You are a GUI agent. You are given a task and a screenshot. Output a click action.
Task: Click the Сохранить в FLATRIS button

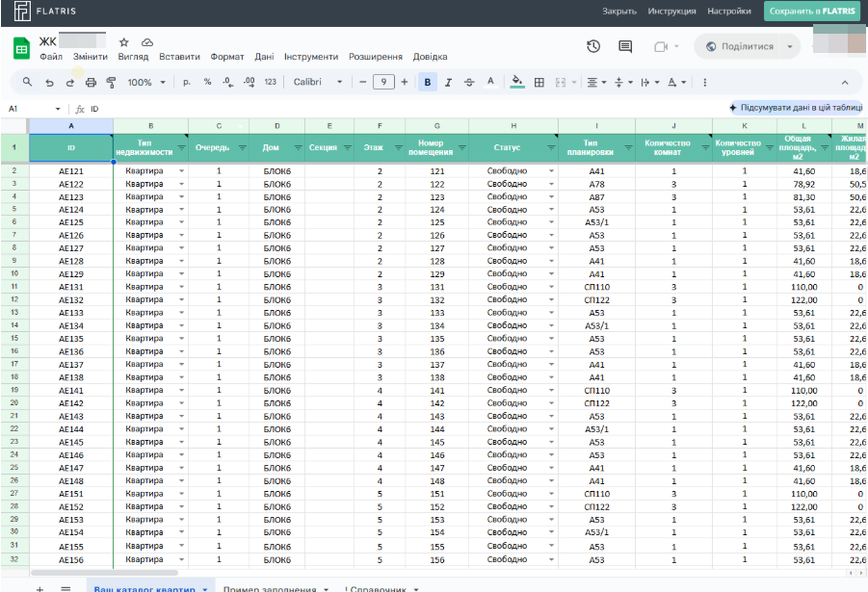812,12
